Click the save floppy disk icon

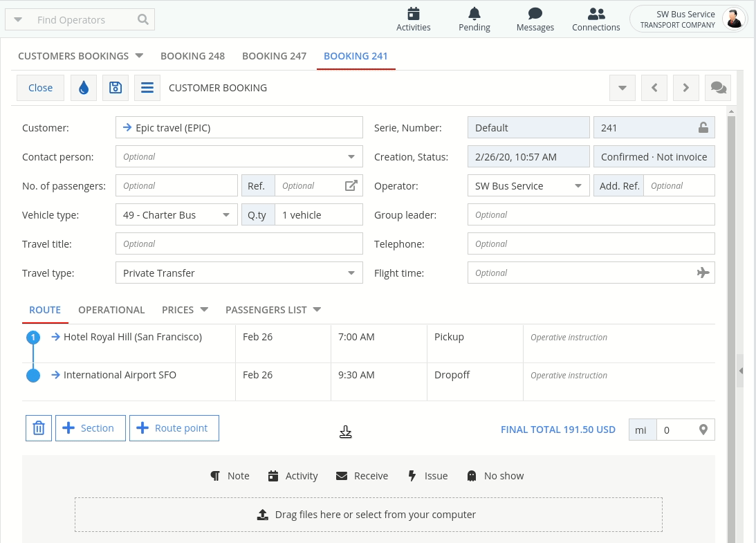point(116,88)
